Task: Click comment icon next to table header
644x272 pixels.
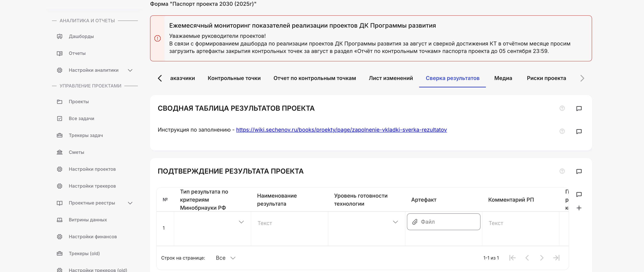Action: (x=579, y=195)
